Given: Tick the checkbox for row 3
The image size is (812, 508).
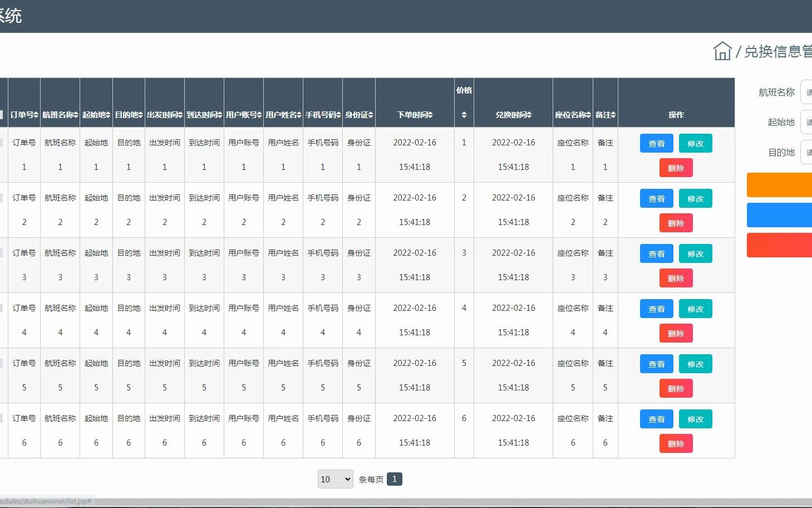Looking at the screenshot, I should (1, 253).
